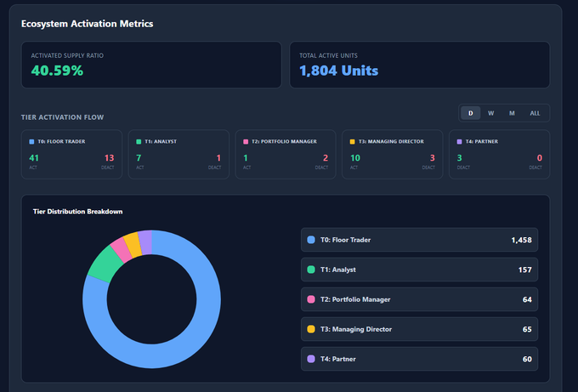Select the D daily range tab
578x392 pixels.
(470, 113)
